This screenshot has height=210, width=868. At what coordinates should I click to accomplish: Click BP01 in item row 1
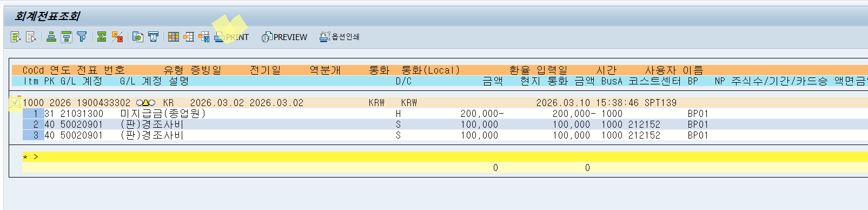pos(698,114)
